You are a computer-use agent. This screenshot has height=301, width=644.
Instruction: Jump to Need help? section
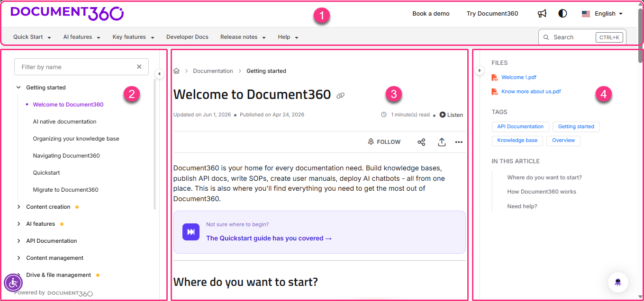[522, 206]
